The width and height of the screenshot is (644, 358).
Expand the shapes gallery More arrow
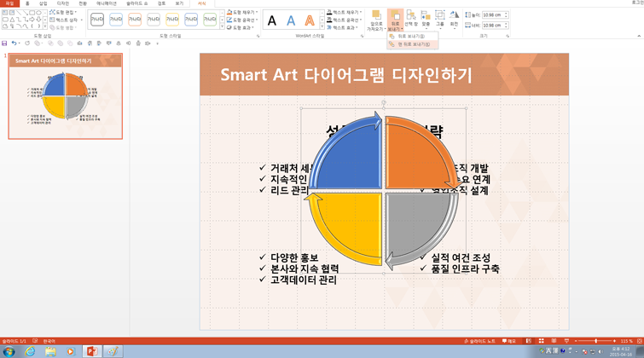(x=45, y=26)
